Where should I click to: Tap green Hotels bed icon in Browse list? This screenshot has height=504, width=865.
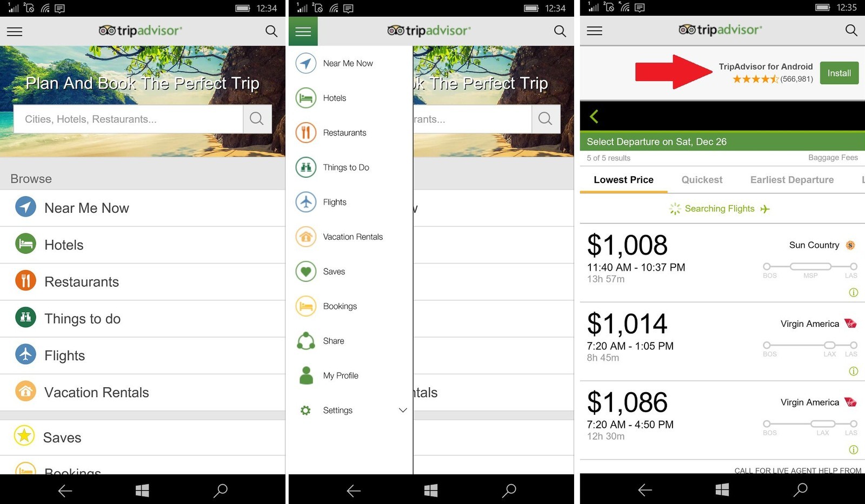click(x=25, y=244)
